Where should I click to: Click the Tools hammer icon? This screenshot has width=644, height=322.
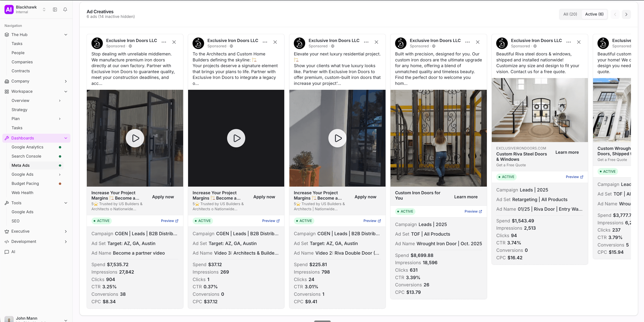[x=7, y=203]
